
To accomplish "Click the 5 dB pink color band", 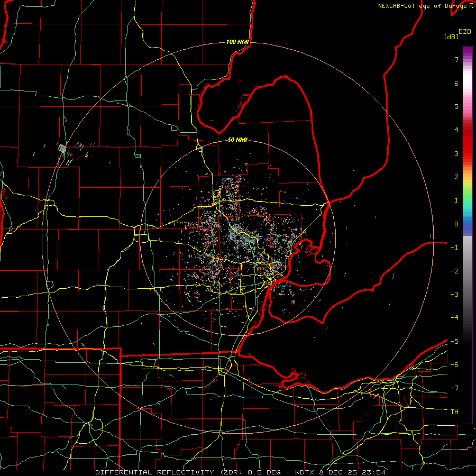I will pos(467,106).
